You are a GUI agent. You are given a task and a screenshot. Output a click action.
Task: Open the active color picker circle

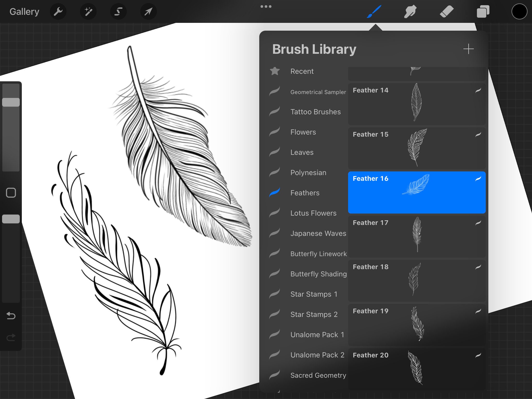pos(519,11)
